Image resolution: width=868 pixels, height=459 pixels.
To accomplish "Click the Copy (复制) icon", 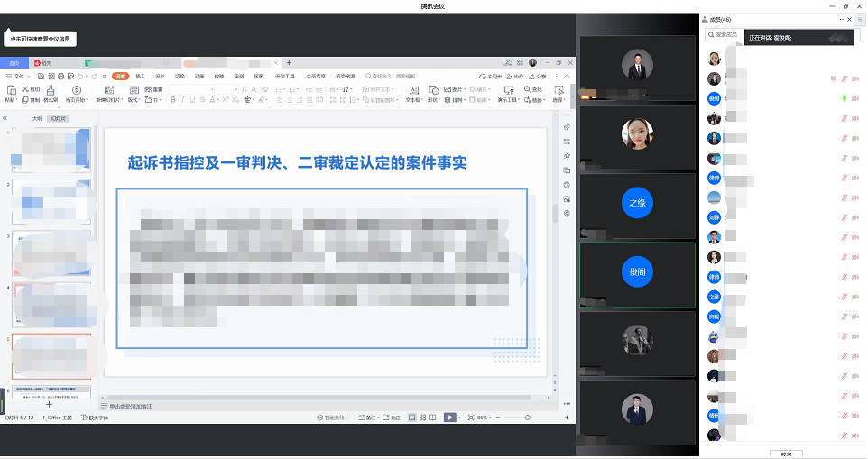I will pos(25,100).
